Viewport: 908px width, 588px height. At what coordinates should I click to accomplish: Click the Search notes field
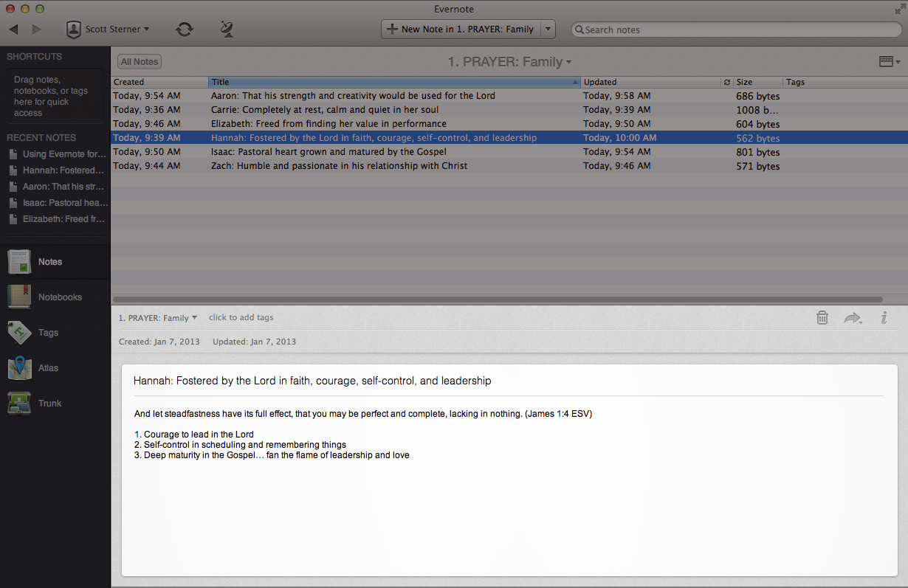click(x=736, y=30)
